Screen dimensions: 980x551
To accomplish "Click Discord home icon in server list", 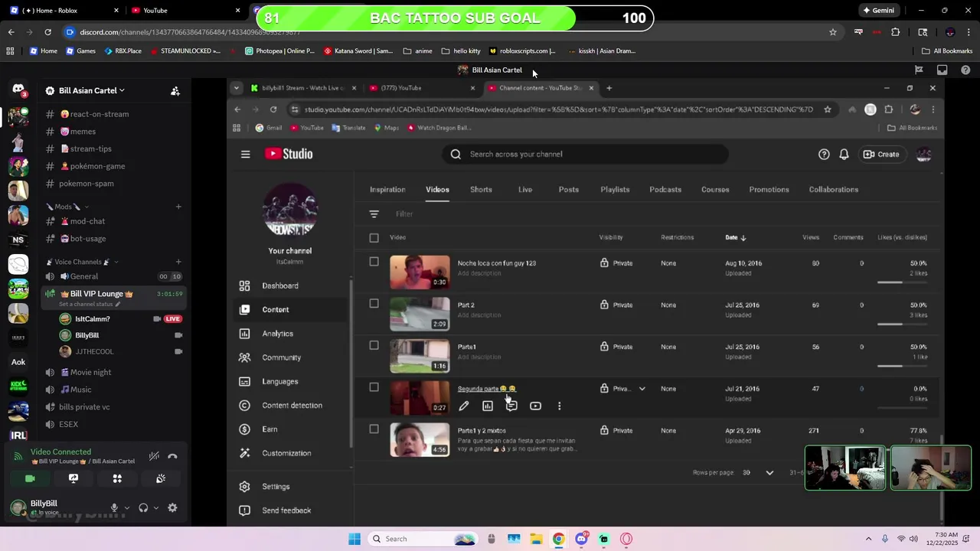I will 18,90.
